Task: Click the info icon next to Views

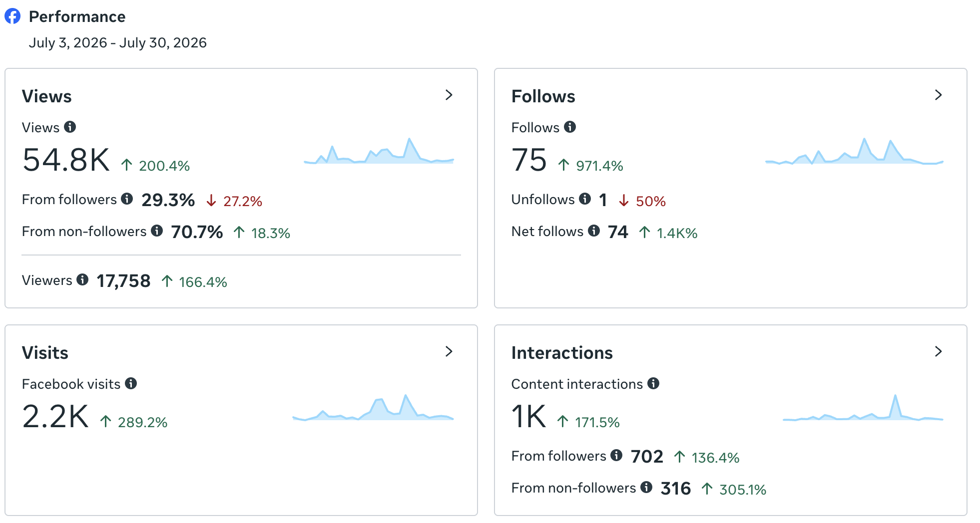Action: point(70,127)
